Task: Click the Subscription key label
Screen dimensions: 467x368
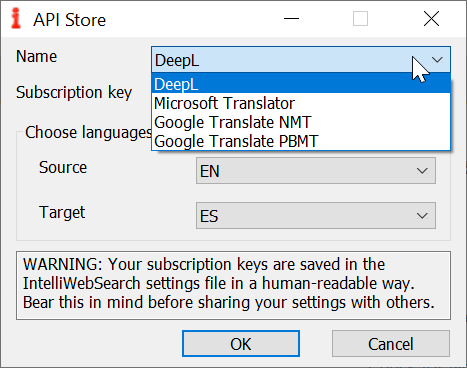Action: (74, 92)
